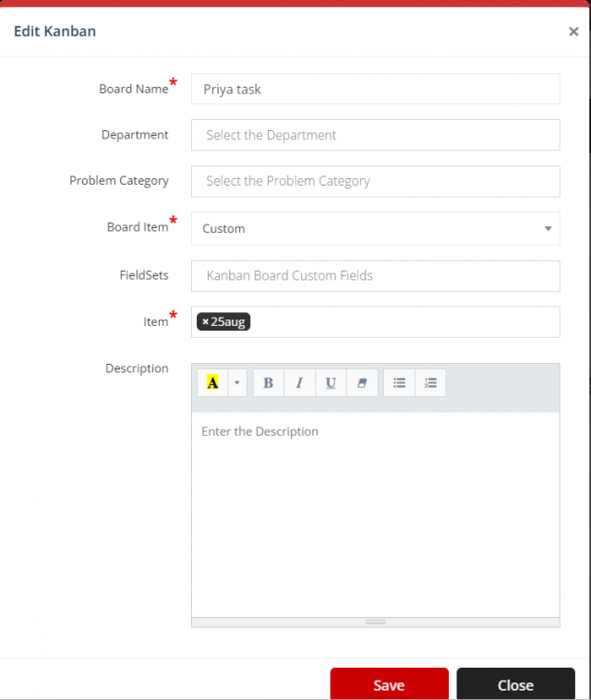
Task: Click the Board Name label
Action: (x=134, y=89)
